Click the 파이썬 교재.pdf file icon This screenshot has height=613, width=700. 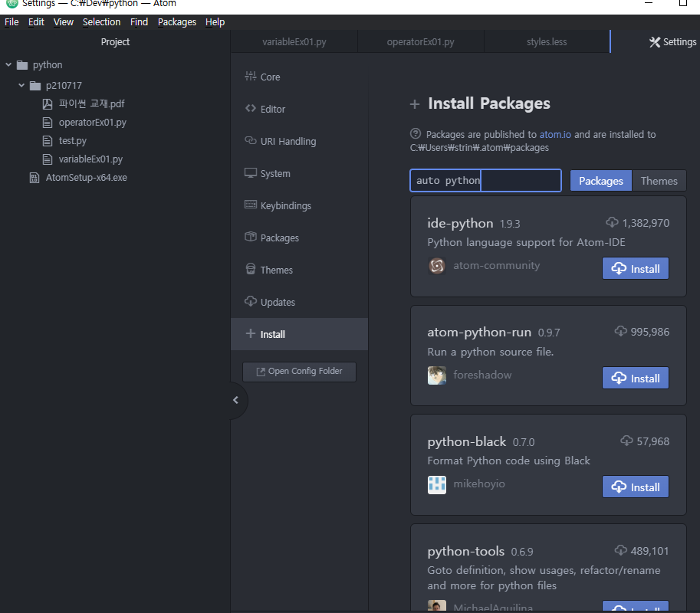[48, 104]
